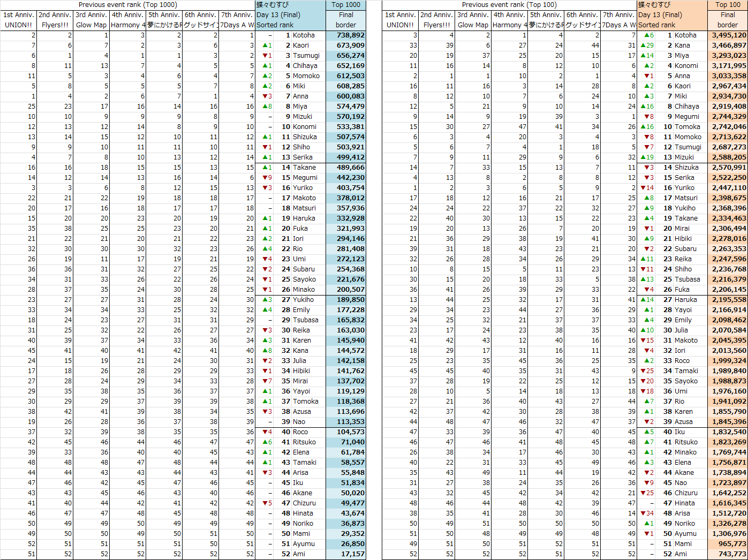
Task: Click Kotoha's Top 100 border 3,495,120
Action: [x=728, y=35]
